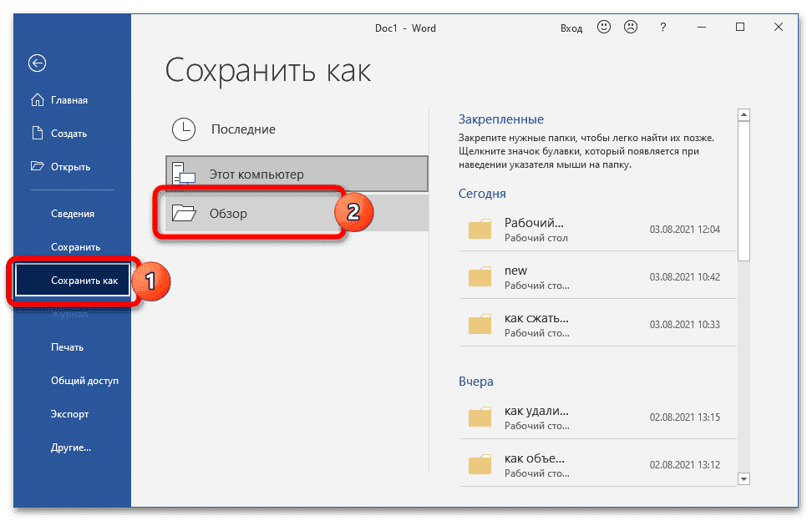
Task: Click the down arrow on the recent folders scrollbar
Action: coord(742,478)
